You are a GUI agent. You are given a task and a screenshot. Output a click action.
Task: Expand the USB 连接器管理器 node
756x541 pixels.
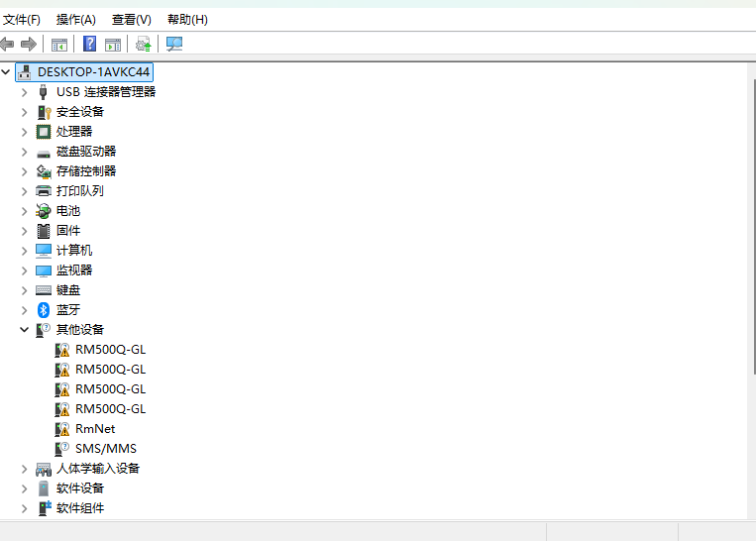click(x=25, y=92)
